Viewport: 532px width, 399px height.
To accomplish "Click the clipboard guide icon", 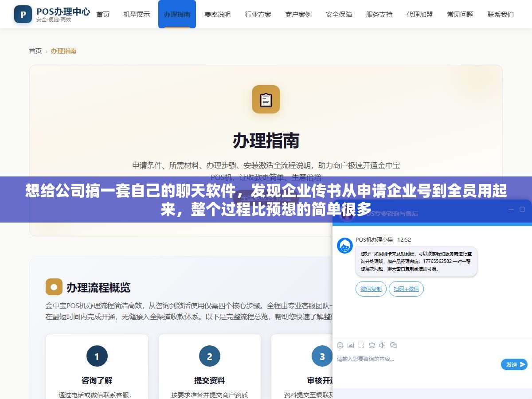I will pos(266,99).
